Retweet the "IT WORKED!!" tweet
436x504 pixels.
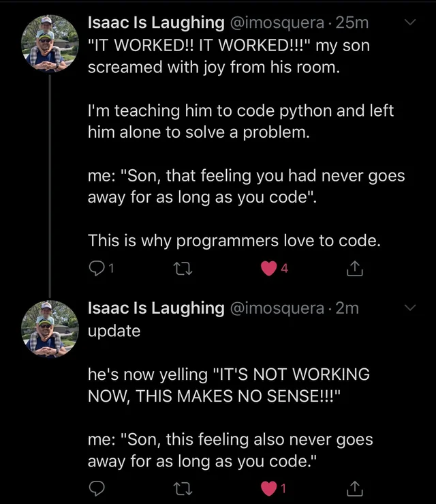(183, 269)
